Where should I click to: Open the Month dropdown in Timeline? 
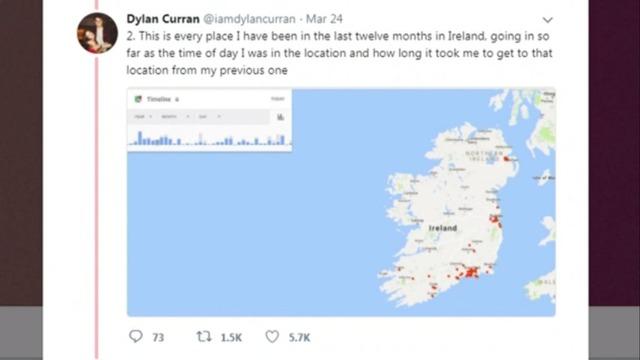pos(175,117)
